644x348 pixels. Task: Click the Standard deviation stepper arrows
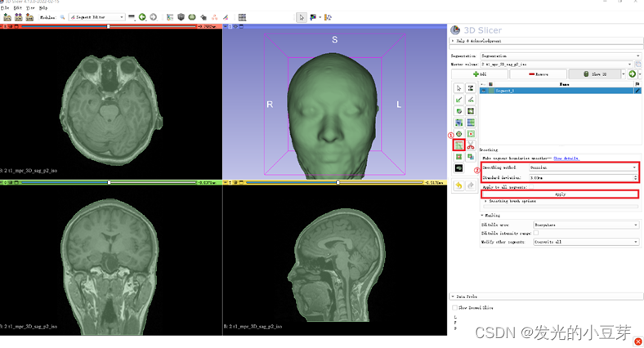(x=635, y=178)
